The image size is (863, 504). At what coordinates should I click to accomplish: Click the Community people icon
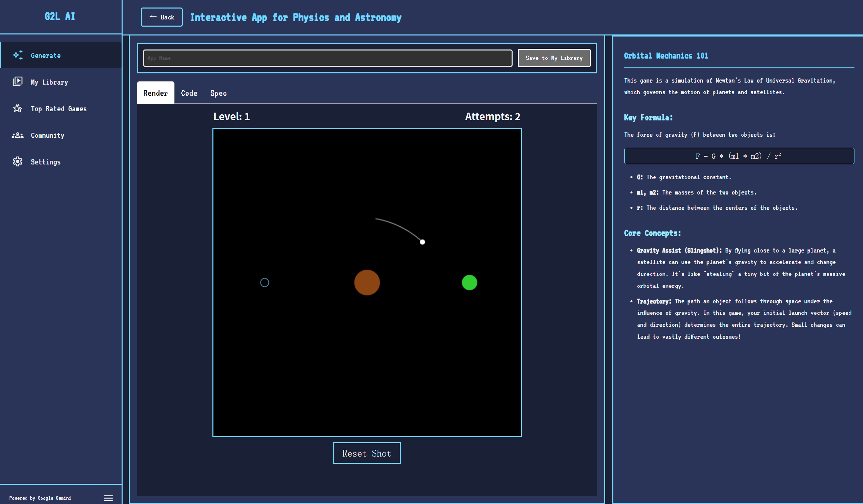(x=17, y=135)
